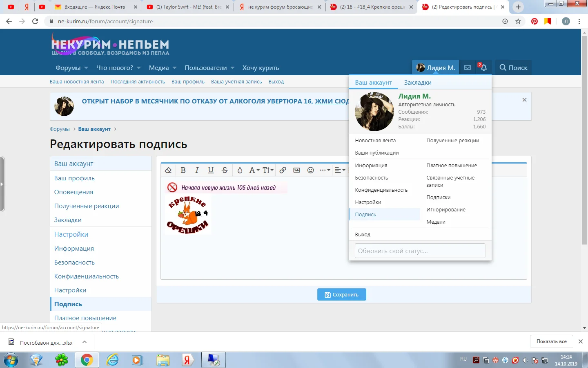
Task: Click the remove formatting eraser icon
Action: tap(168, 170)
